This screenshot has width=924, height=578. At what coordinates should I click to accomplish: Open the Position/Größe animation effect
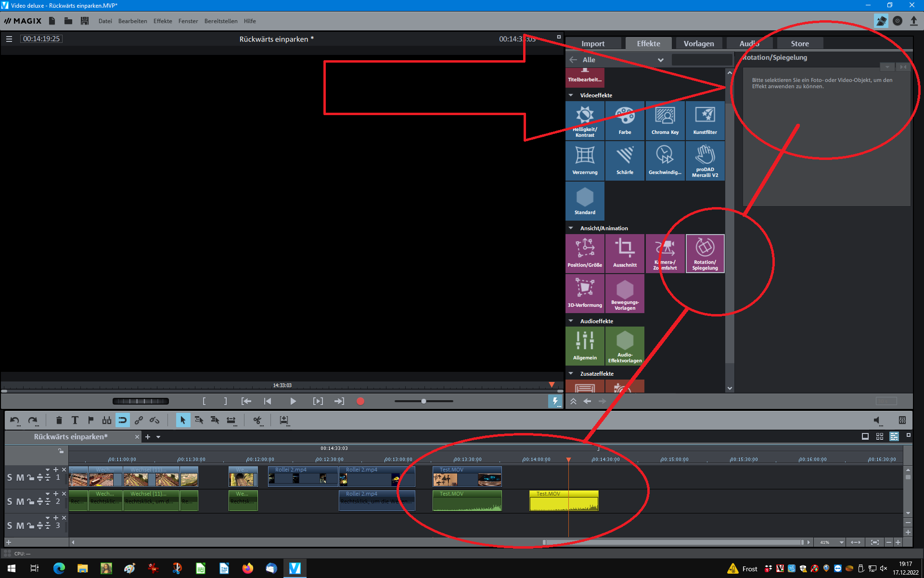pos(585,254)
